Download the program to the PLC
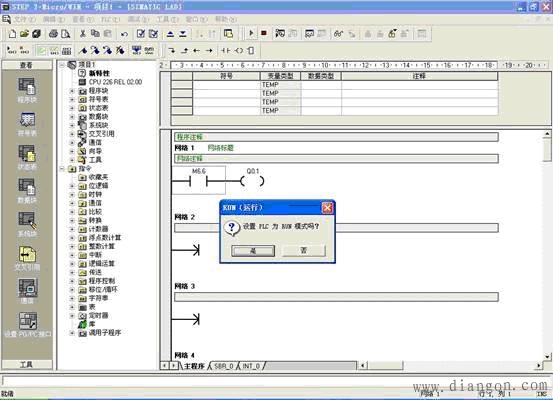The height and width of the screenshot is (400, 553). pyautogui.click(x=183, y=34)
